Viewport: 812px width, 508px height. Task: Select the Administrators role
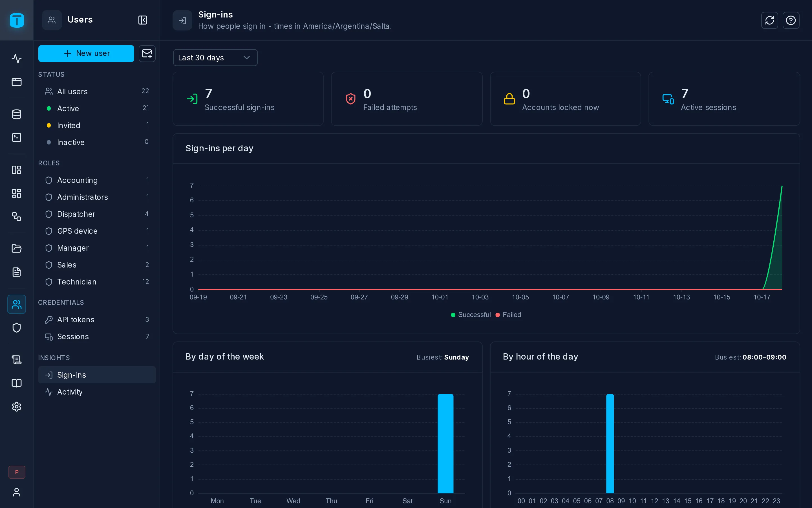(x=97, y=197)
